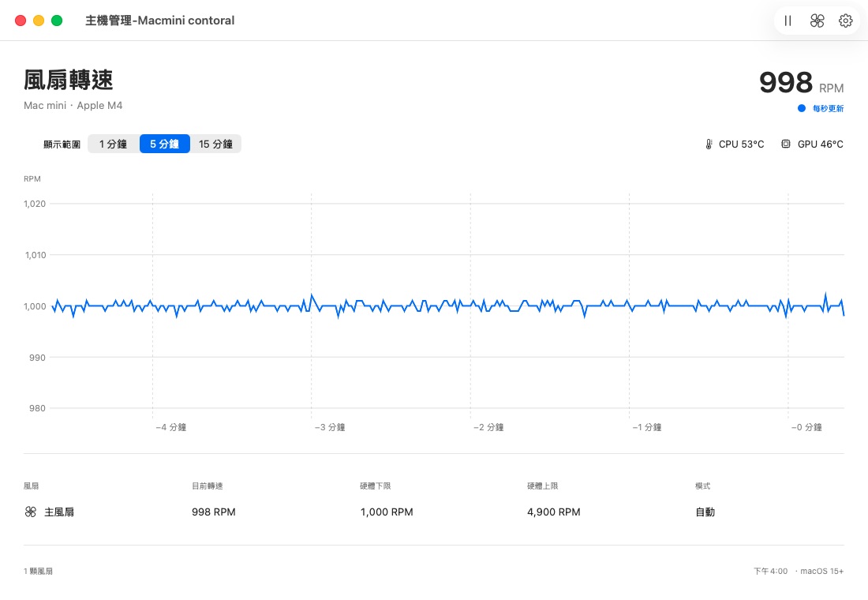Click the −2 分鐘 axis label
Screen dimensions: 868x600
coord(488,427)
